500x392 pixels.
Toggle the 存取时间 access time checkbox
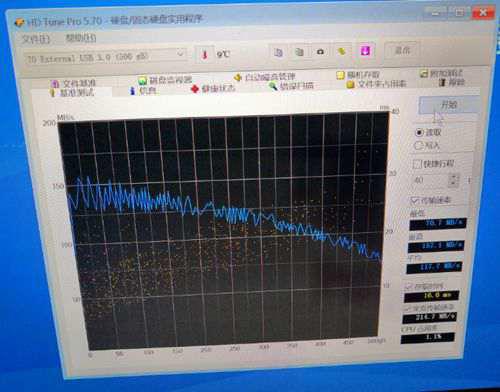click(x=408, y=286)
